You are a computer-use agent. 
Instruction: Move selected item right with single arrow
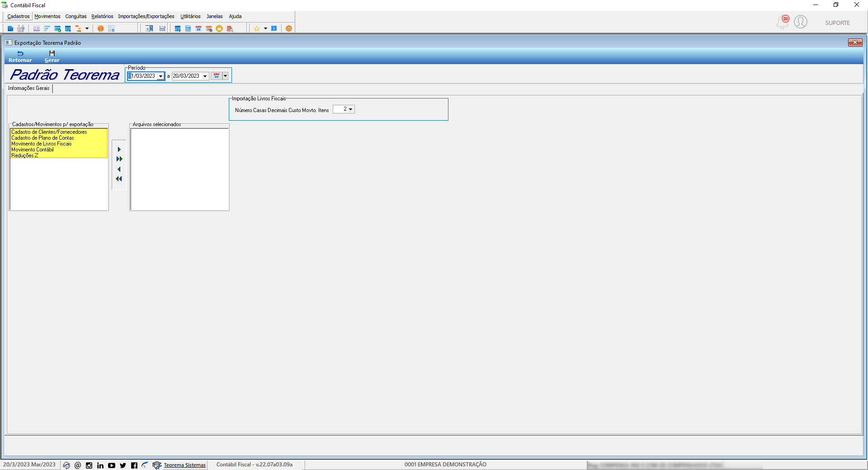coord(119,150)
